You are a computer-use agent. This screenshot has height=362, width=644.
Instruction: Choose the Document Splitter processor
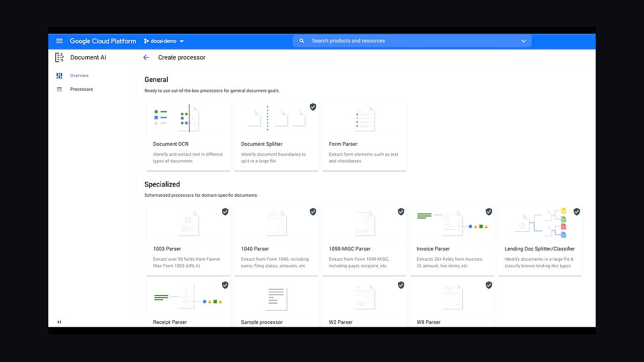pyautogui.click(x=276, y=136)
